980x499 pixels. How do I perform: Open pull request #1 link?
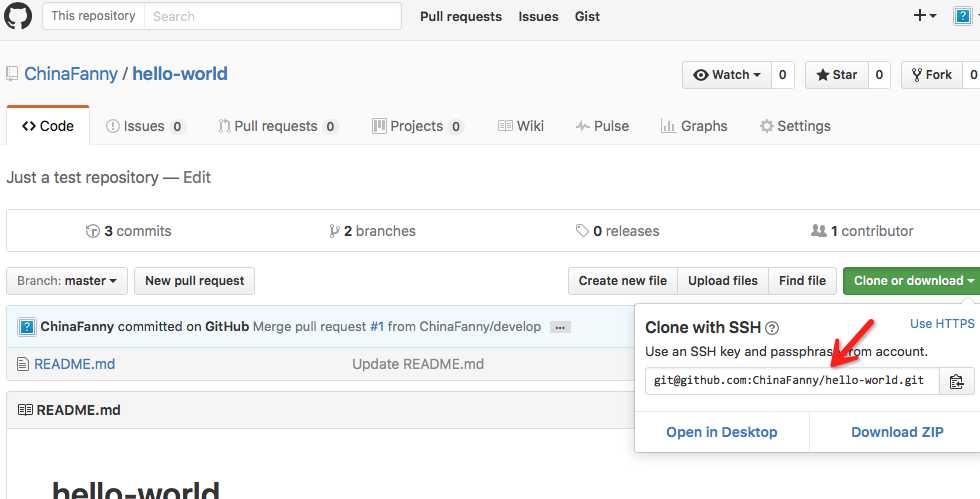377,327
